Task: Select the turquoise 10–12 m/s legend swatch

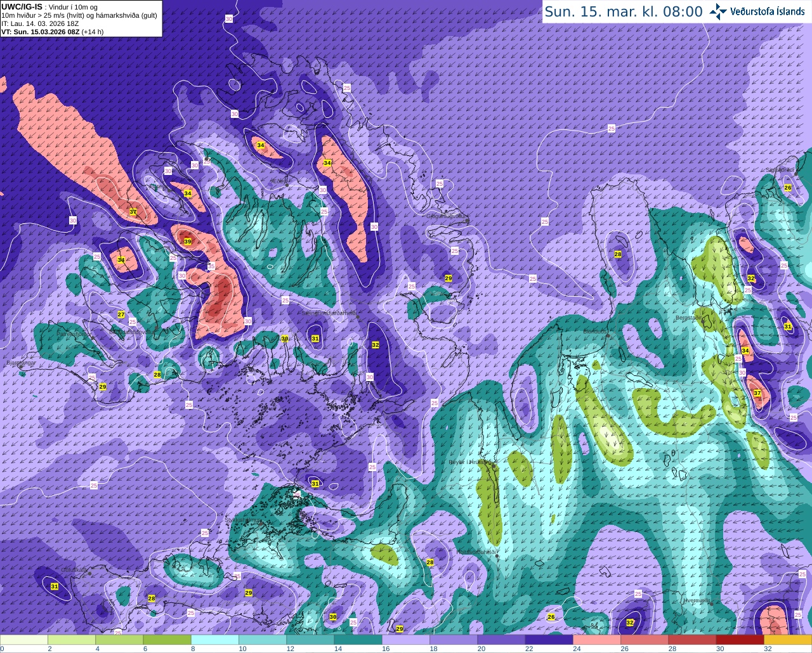Action: (263, 640)
